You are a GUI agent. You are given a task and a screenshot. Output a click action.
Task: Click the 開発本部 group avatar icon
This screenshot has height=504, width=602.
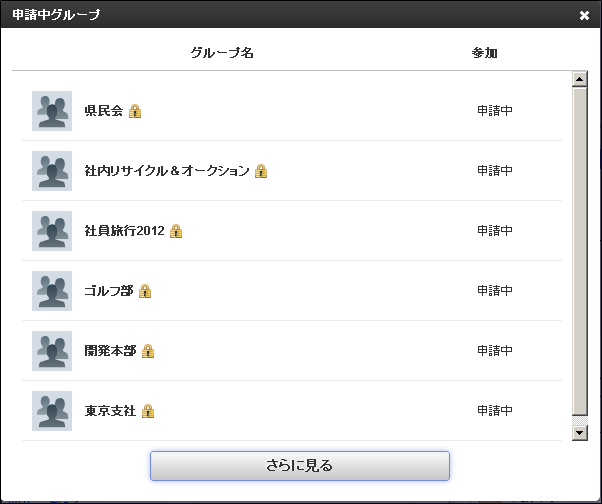[x=52, y=351]
